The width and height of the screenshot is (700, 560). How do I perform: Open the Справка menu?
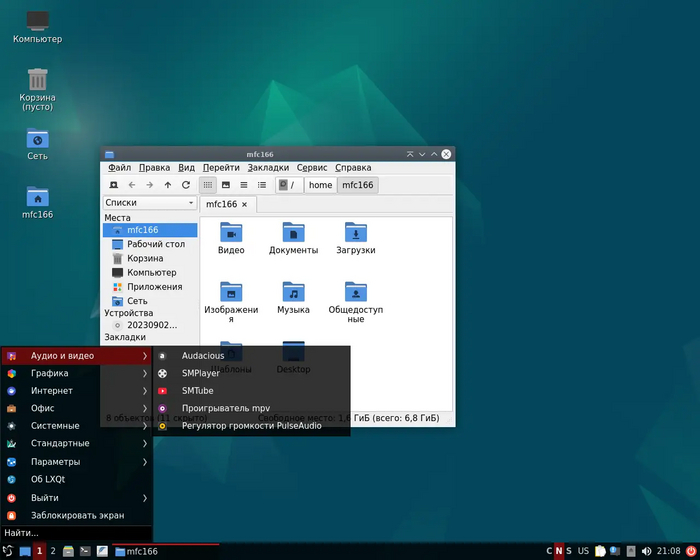(353, 168)
